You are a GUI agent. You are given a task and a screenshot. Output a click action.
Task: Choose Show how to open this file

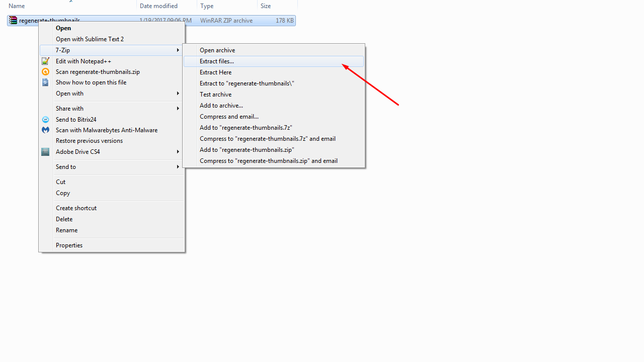112,82
